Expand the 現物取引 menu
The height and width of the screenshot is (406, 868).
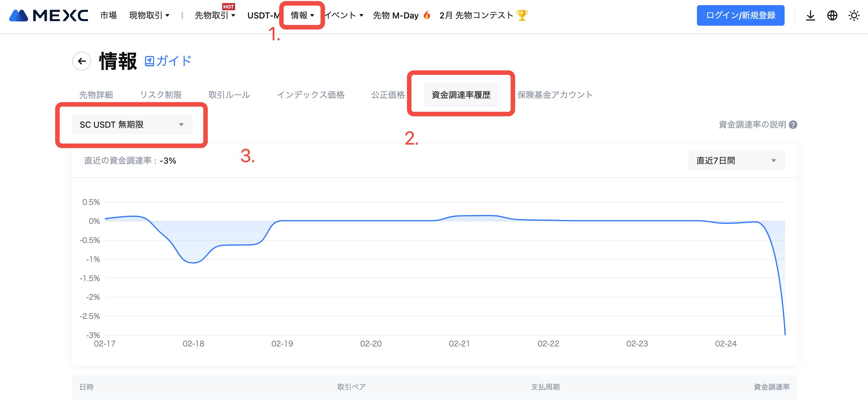[x=149, y=15]
